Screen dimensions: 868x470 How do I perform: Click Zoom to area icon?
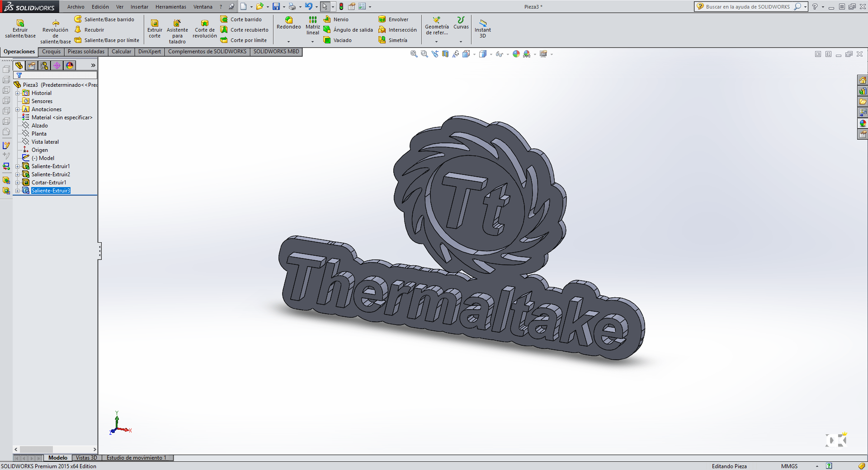tap(424, 54)
